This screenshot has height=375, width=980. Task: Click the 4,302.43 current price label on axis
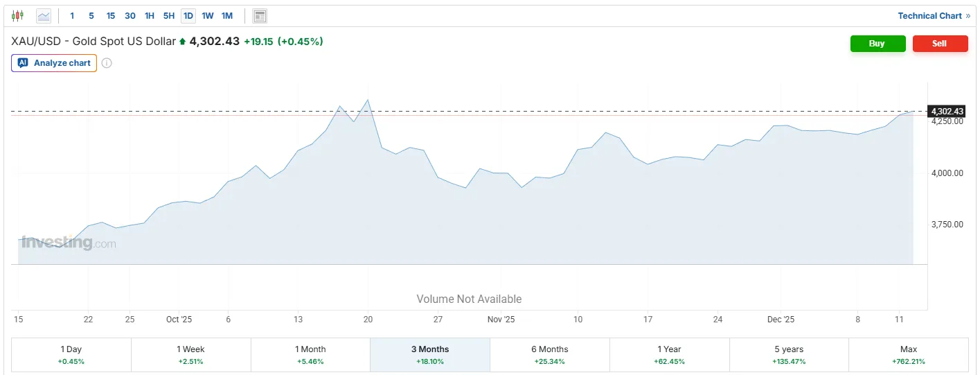coord(947,112)
